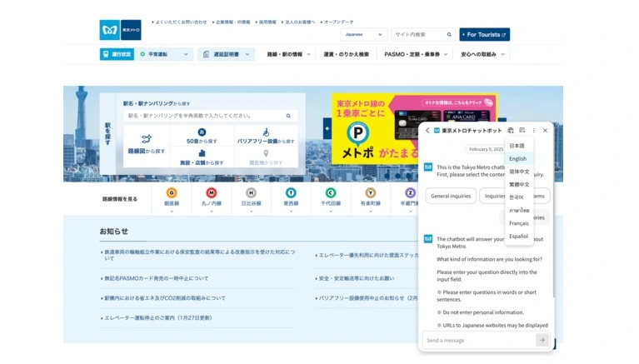Open the オープンデータ link
Screen dimensions: 639x364
tap(337, 22)
